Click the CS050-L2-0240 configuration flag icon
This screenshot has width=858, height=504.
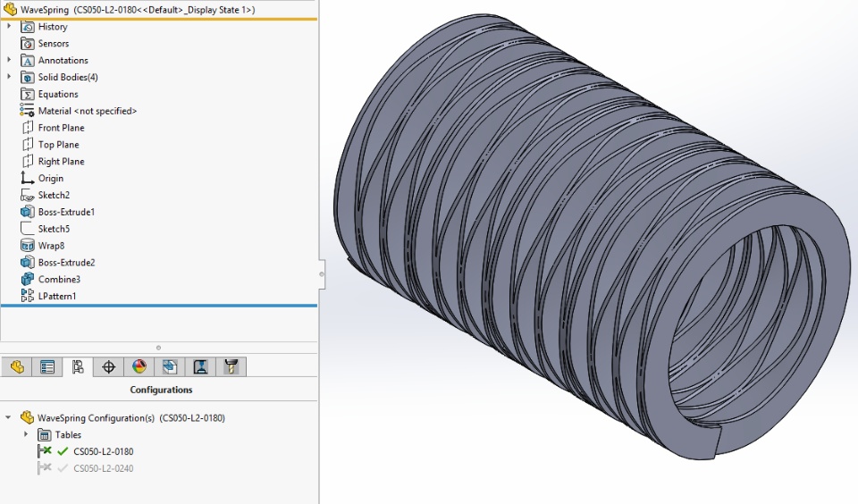tap(45, 468)
